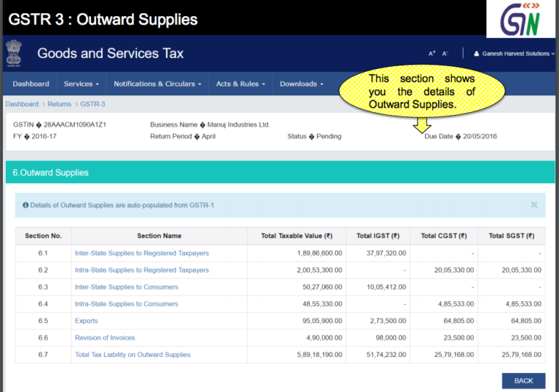Image resolution: width=559 pixels, height=392 pixels.
Task: Expand Notifications & Circulars menu
Action: tap(157, 84)
